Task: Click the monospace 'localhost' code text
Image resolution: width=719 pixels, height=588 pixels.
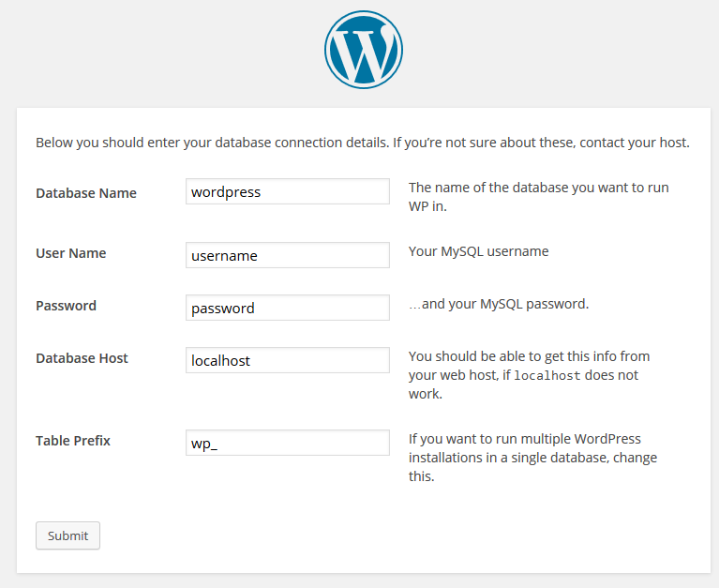Action: click(x=547, y=376)
